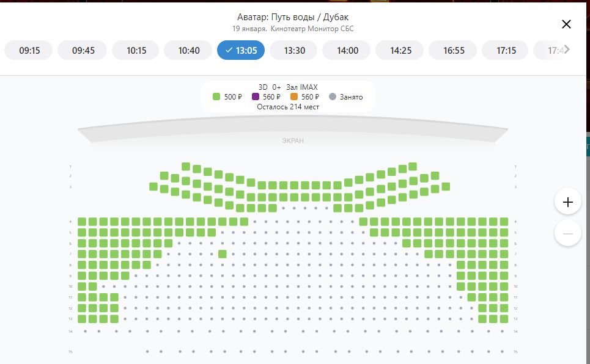Screen dimensions: 590x364
Task: Choose the 10:15 session
Action: pyautogui.click(x=136, y=51)
